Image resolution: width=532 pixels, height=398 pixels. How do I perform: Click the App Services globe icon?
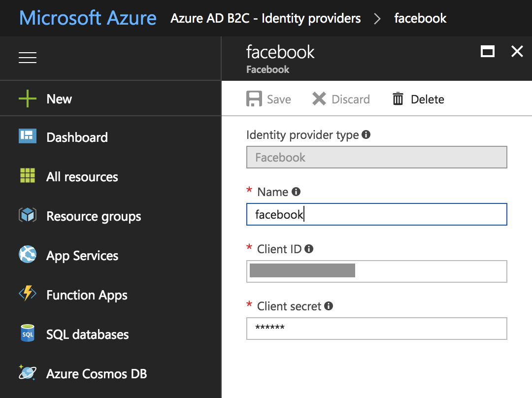tap(28, 254)
